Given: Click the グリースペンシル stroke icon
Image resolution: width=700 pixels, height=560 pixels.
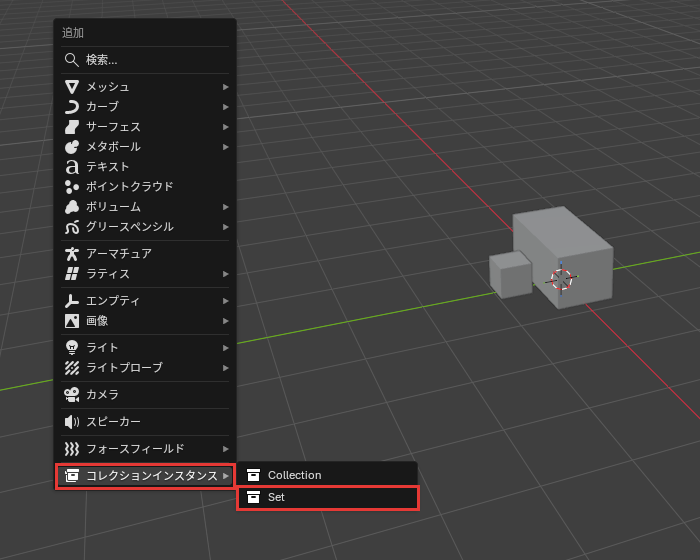Looking at the screenshot, I should point(72,227).
